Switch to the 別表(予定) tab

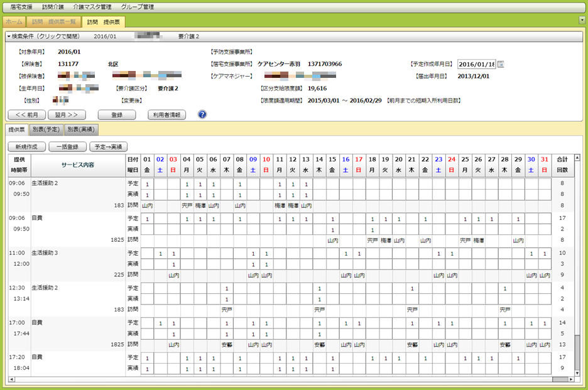point(46,129)
